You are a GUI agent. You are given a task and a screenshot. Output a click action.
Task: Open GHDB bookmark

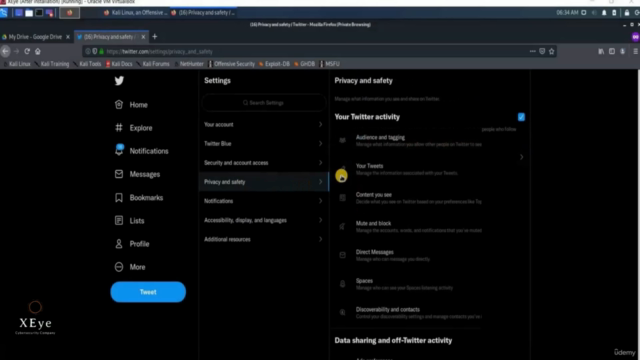[304, 64]
